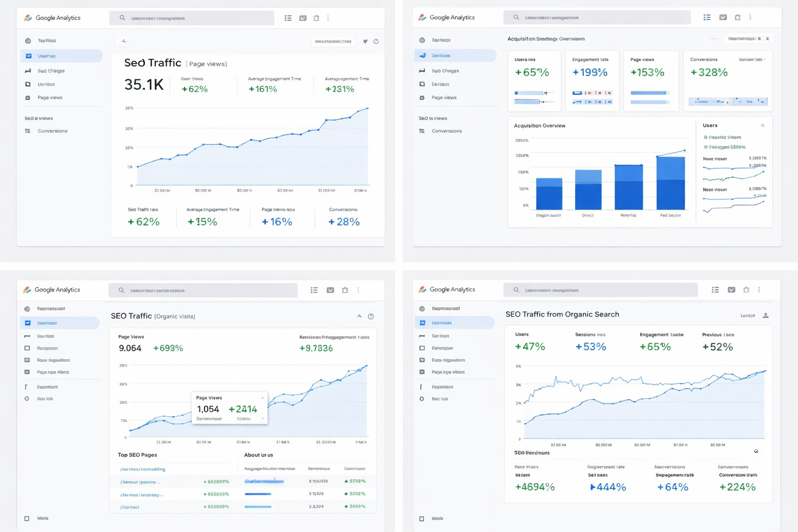Click the /services/counselling link under Top SEO Pages
This screenshot has height=532, width=798.
click(x=142, y=469)
